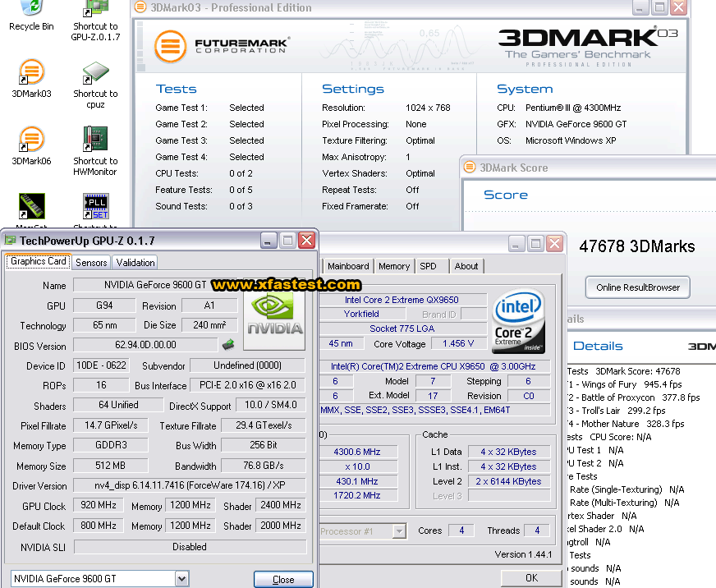Click the Intel Core 2 Extreme QX9650 name
Image resolution: width=716 pixels, height=588 pixels.
402,300
